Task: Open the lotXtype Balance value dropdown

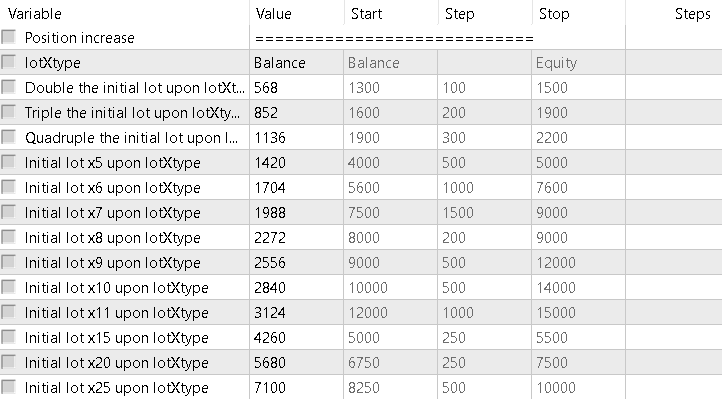Action: click(x=297, y=63)
